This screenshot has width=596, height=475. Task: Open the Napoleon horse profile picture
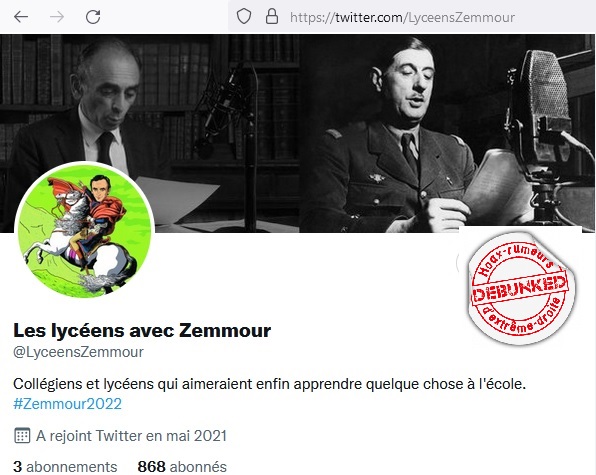[x=84, y=229]
